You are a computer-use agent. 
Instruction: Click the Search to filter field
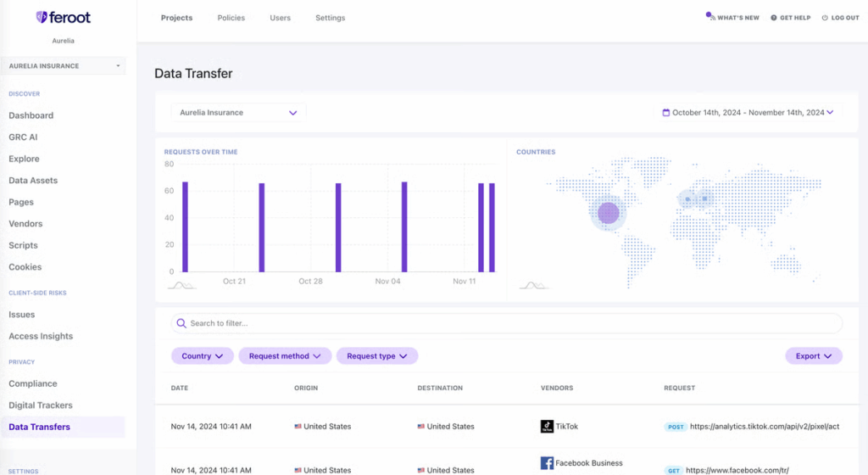pyautogui.click(x=507, y=323)
